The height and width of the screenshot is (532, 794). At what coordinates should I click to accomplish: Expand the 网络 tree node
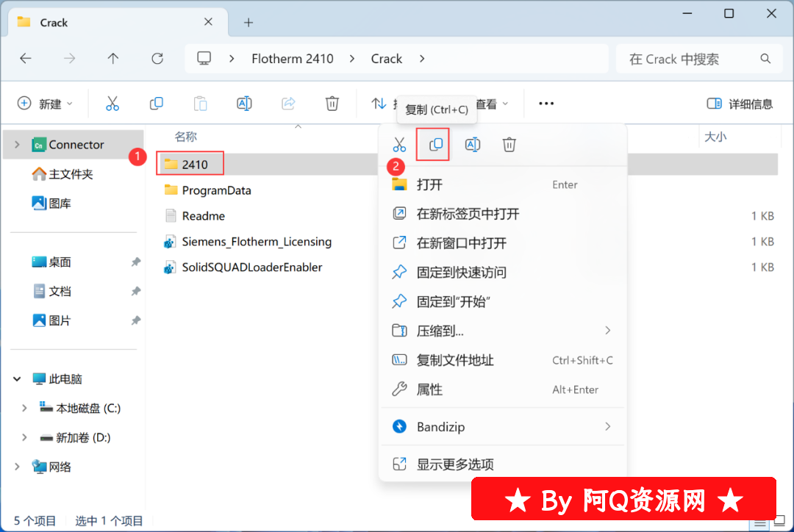pyautogui.click(x=17, y=467)
